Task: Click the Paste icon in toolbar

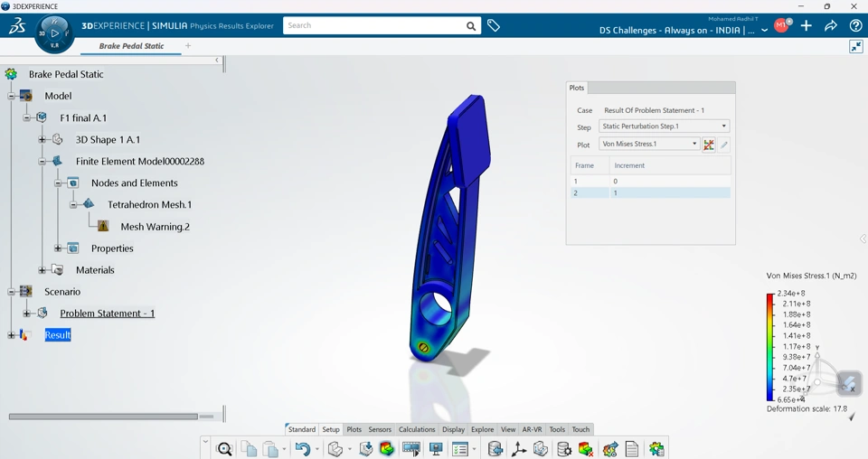Action: pos(269,449)
